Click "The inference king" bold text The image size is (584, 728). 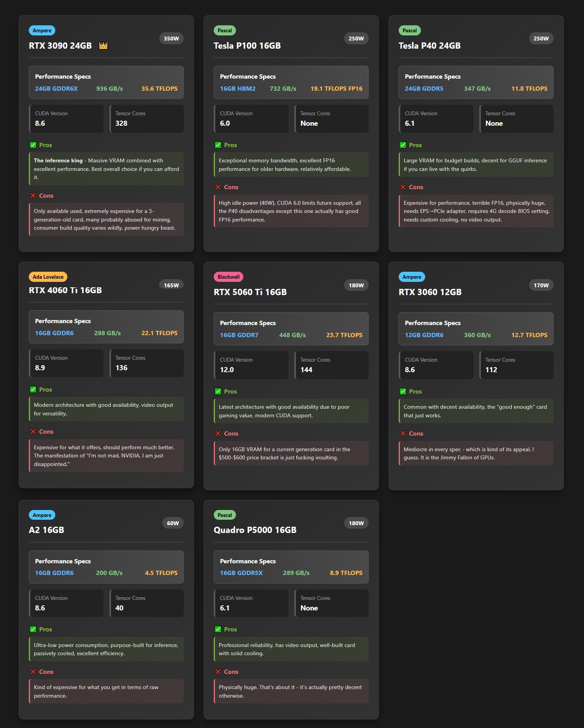tap(58, 160)
